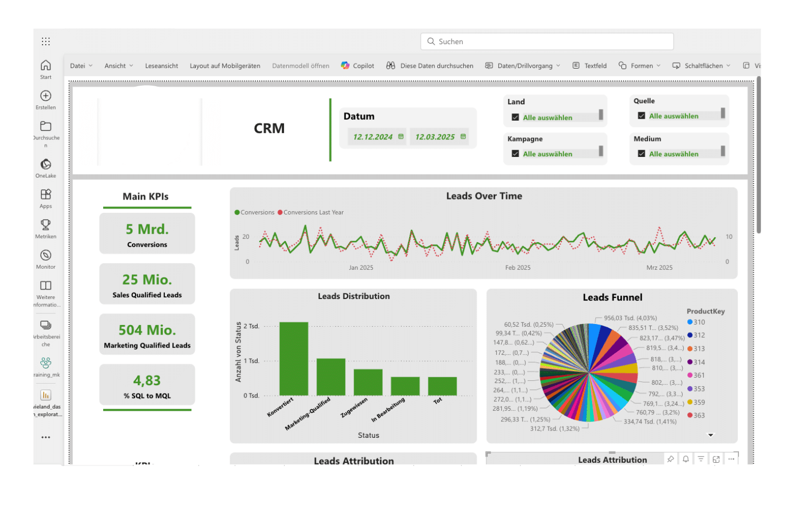Image resolution: width=798 pixels, height=532 pixels.
Task: Select ProductKey 310 legend swatch
Action: click(x=689, y=322)
